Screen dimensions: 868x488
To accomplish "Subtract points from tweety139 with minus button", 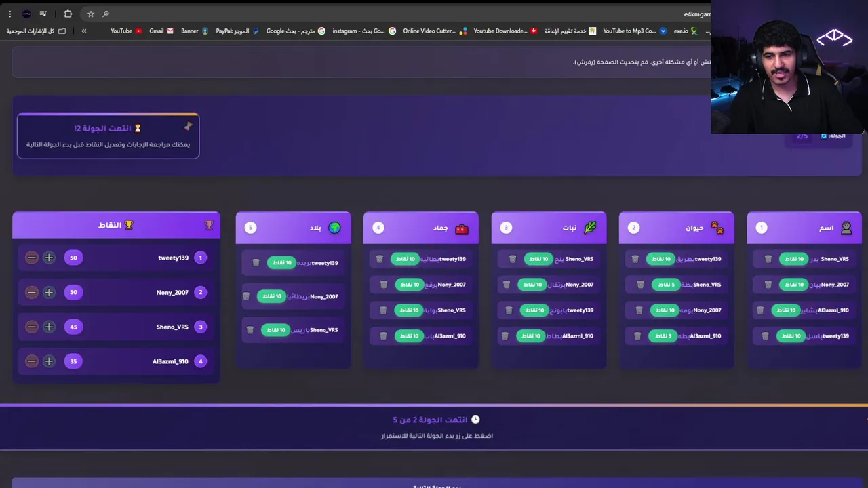I will pyautogui.click(x=32, y=258).
